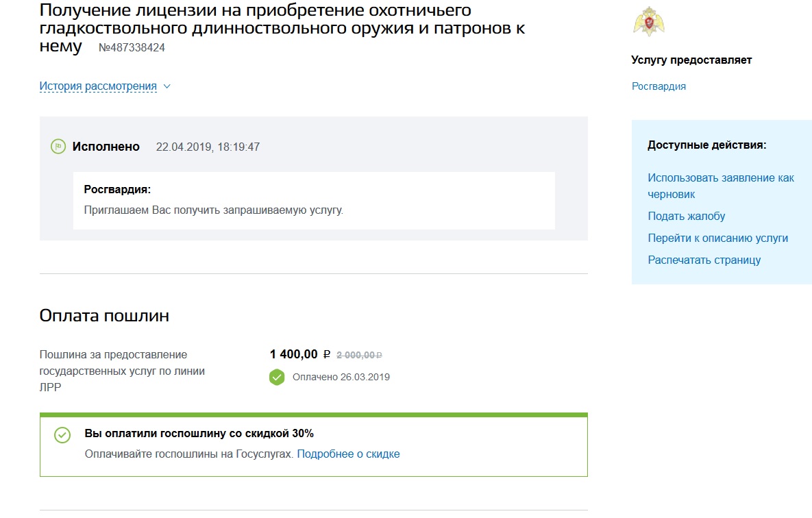This screenshot has width=812, height=518.
Task: Click the crossed-out 2 000,00 ₽ price
Action: pyautogui.click(x=359, y=355)
